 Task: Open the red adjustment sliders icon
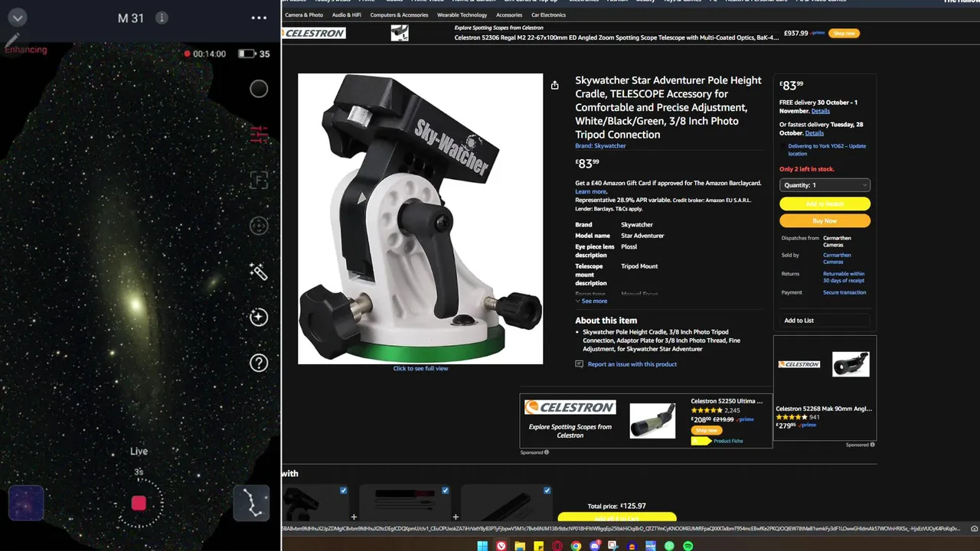point(260,134)
